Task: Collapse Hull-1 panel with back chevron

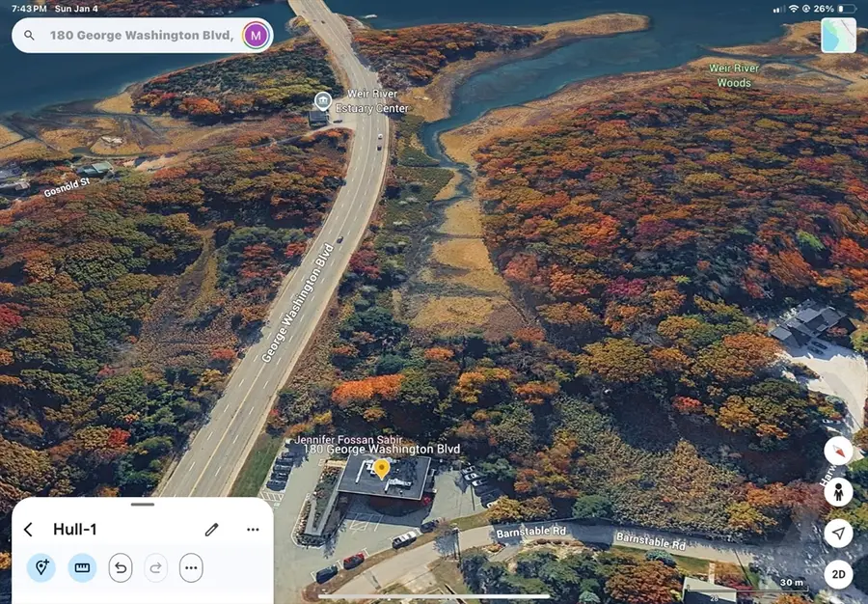Action: point(27,530)
